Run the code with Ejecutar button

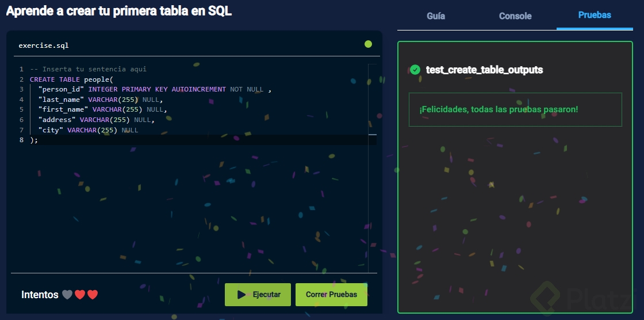[259, 295]
